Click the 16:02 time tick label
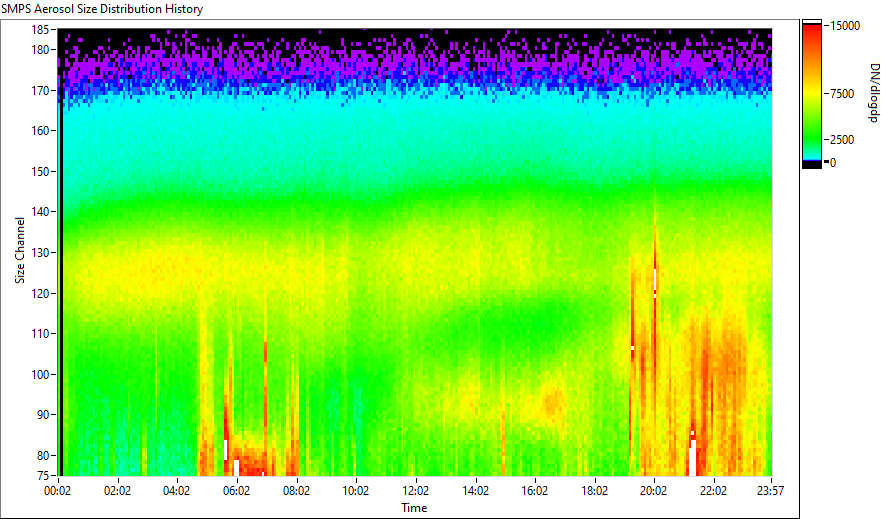 (x=534, y=491)
